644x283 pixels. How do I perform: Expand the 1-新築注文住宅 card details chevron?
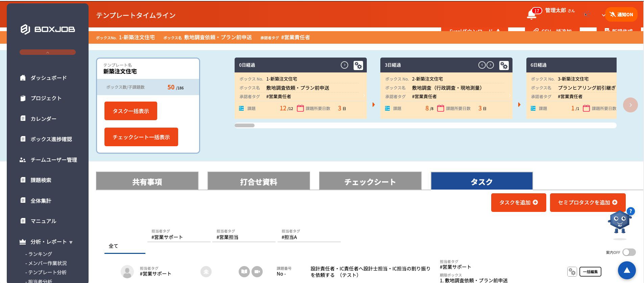(364, 96)
